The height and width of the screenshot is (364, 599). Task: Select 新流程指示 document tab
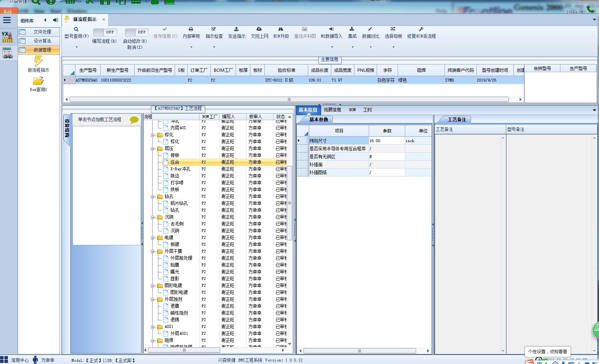coord(84,19)
